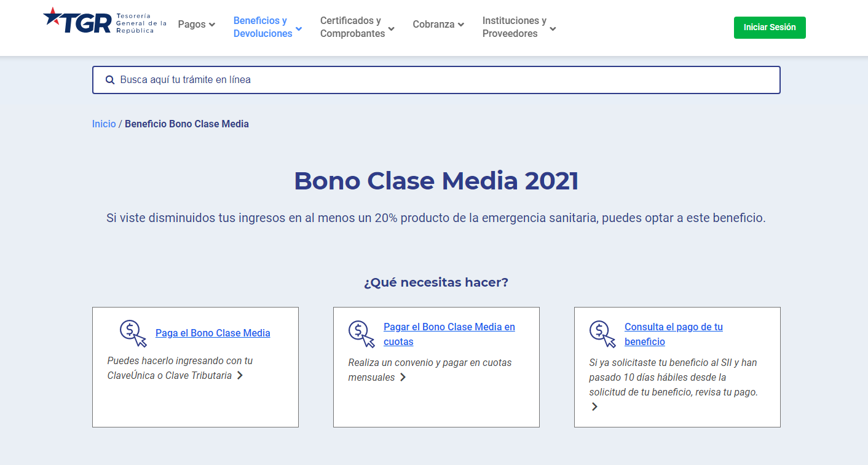Click arrow below revisa tu pago text
The image size is (868, 465).
594,407
